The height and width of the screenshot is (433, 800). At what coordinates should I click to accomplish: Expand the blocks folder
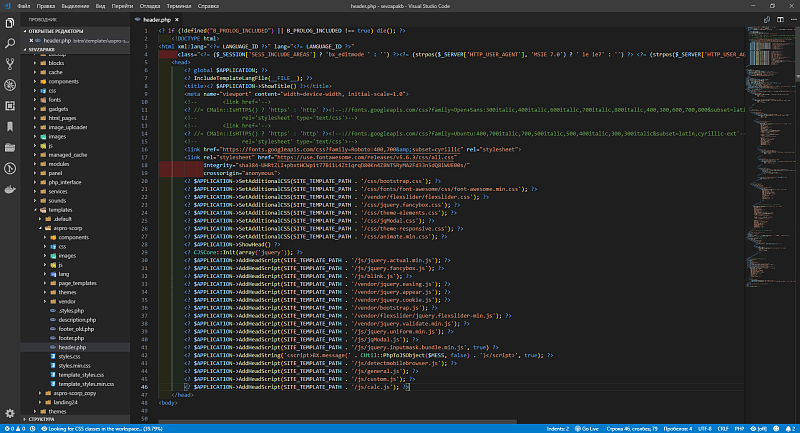point(56,63)
